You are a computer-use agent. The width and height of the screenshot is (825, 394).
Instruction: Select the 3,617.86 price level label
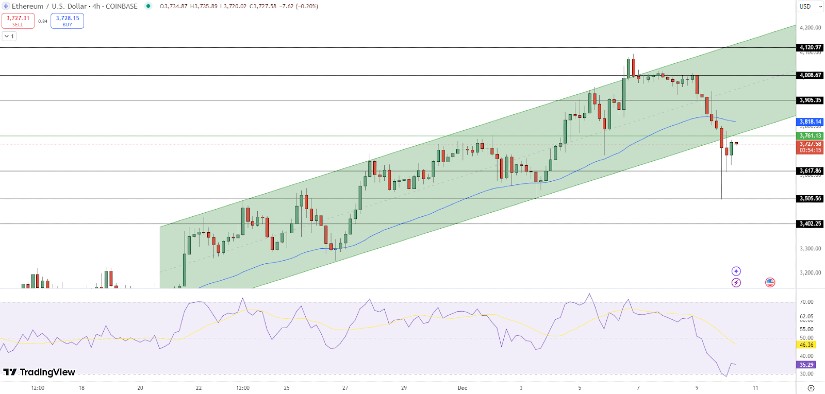pos(810,171)
